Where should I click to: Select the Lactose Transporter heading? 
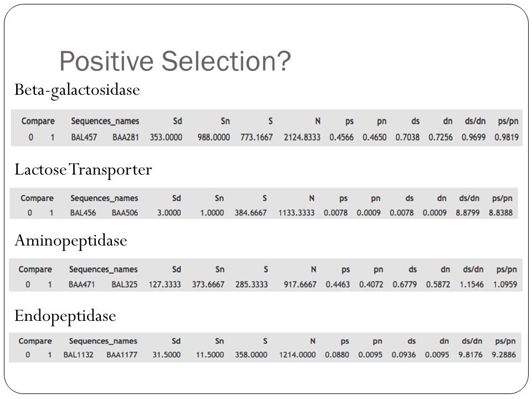pyautogui.click(x=83, y=170)
